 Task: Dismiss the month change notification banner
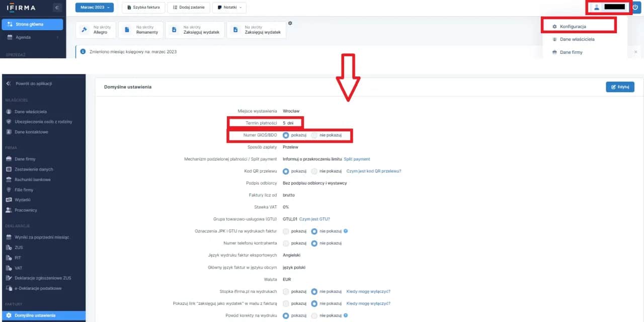coord(635,51)
